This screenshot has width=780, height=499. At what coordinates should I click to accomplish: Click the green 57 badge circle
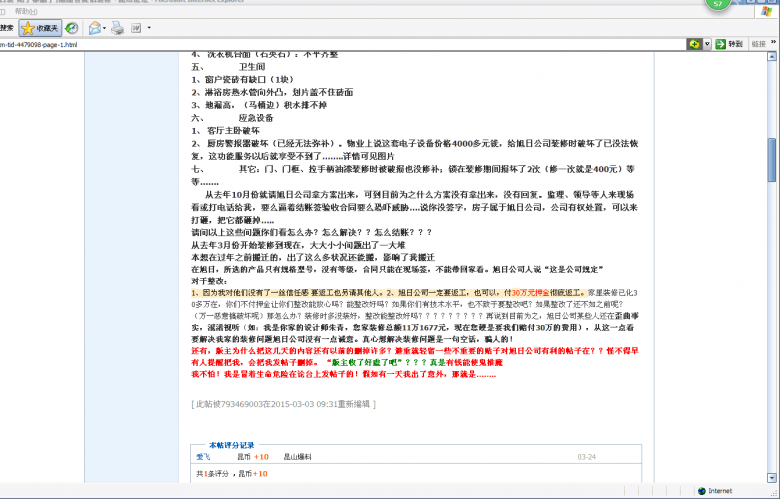tap(720, 4)
